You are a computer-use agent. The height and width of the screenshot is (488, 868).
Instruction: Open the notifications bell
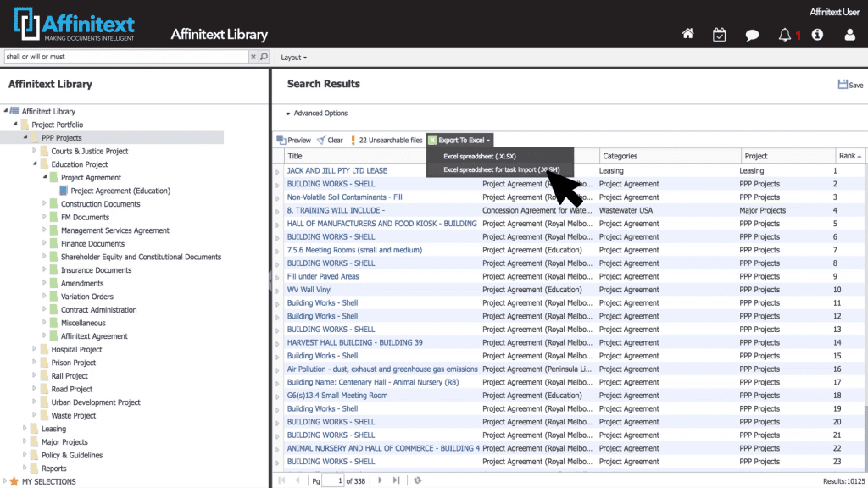click(x=784, y=35)
